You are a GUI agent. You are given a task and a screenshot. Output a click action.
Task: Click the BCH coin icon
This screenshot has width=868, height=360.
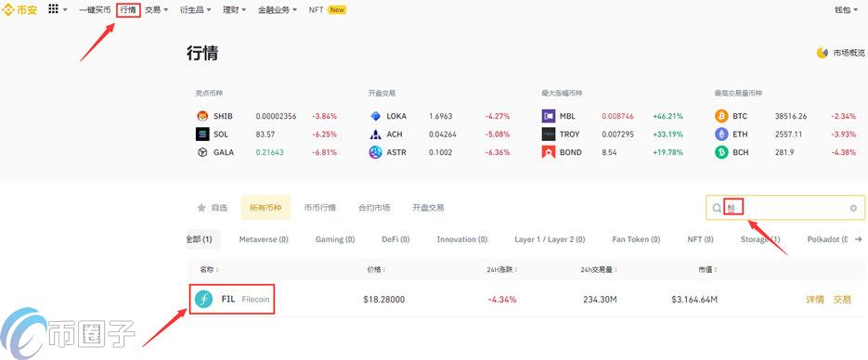pos(721,152)
